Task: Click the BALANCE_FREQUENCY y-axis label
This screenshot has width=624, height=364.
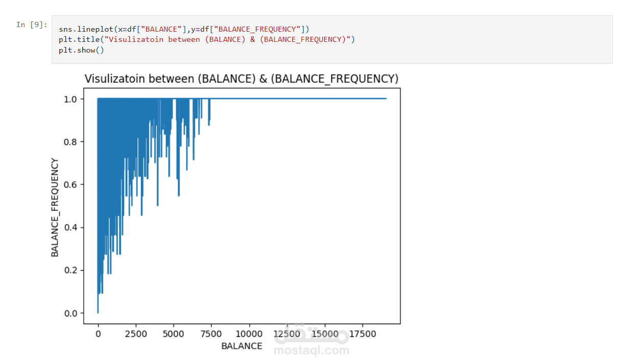Action: pos(55,207)
